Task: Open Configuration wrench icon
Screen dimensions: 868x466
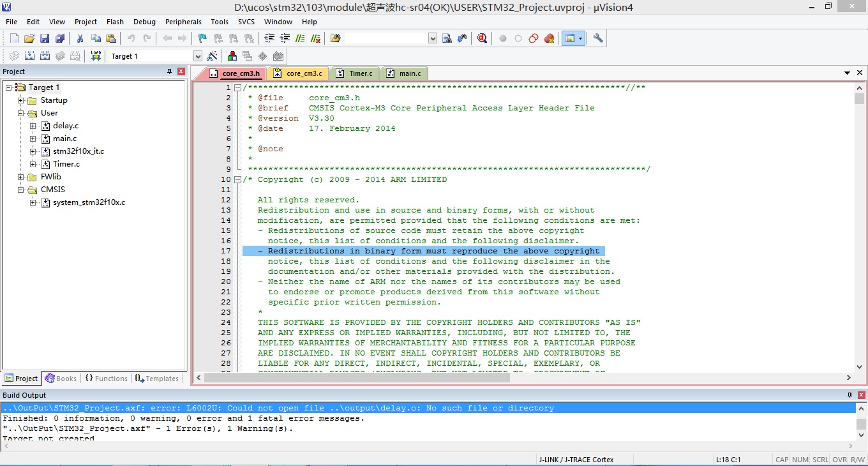Action: click(x=598, y=38)
